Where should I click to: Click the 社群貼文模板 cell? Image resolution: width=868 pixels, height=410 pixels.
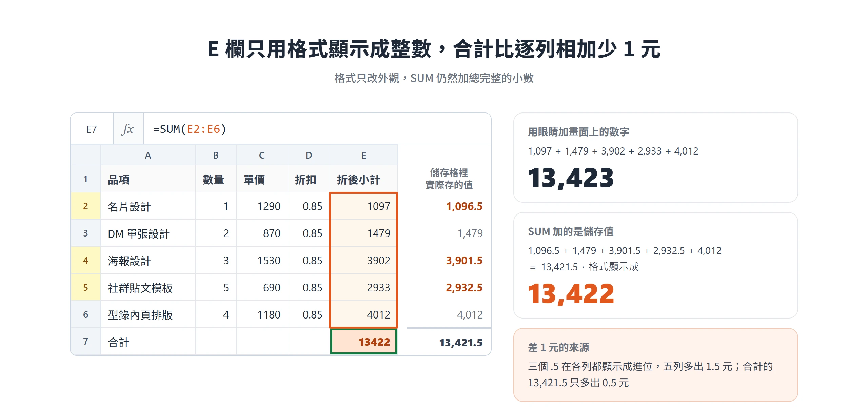(x=148, y=287)
